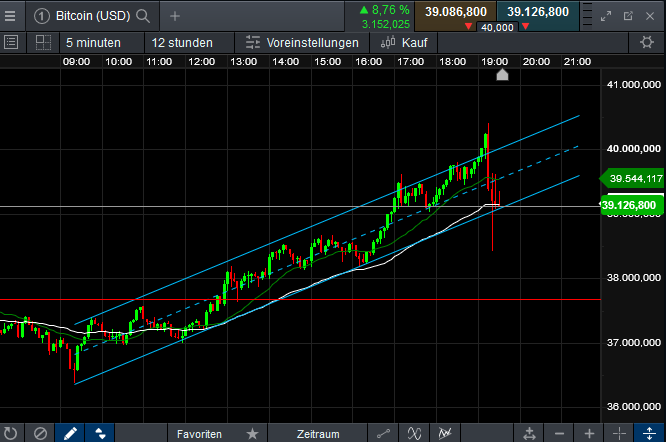Click the 14:00 time axis label
The image size is (666, 442).
[285, 62]
